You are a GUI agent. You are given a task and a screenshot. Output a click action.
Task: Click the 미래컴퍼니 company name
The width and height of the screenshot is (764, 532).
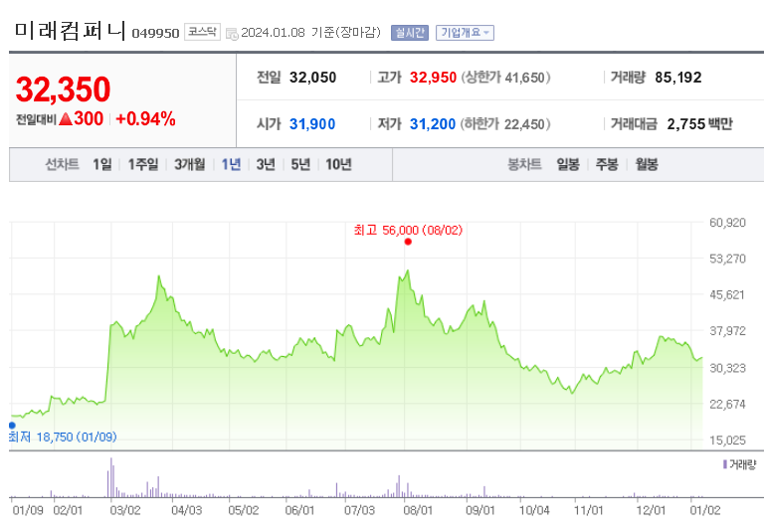71,31
